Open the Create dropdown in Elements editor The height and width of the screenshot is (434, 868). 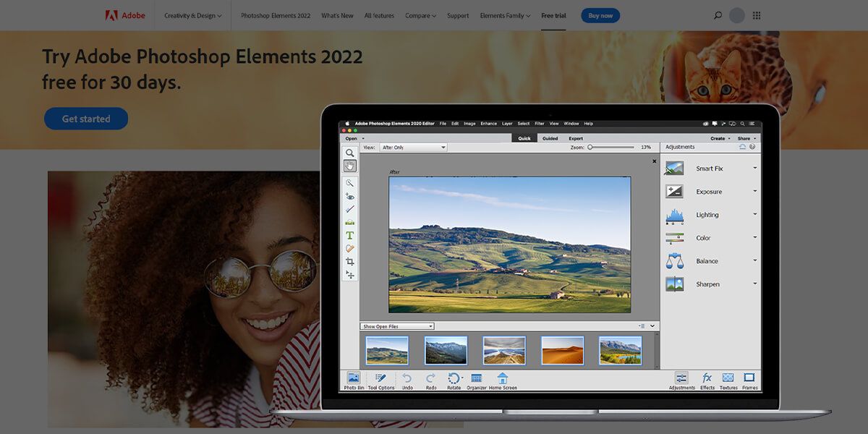coord(720,138)
